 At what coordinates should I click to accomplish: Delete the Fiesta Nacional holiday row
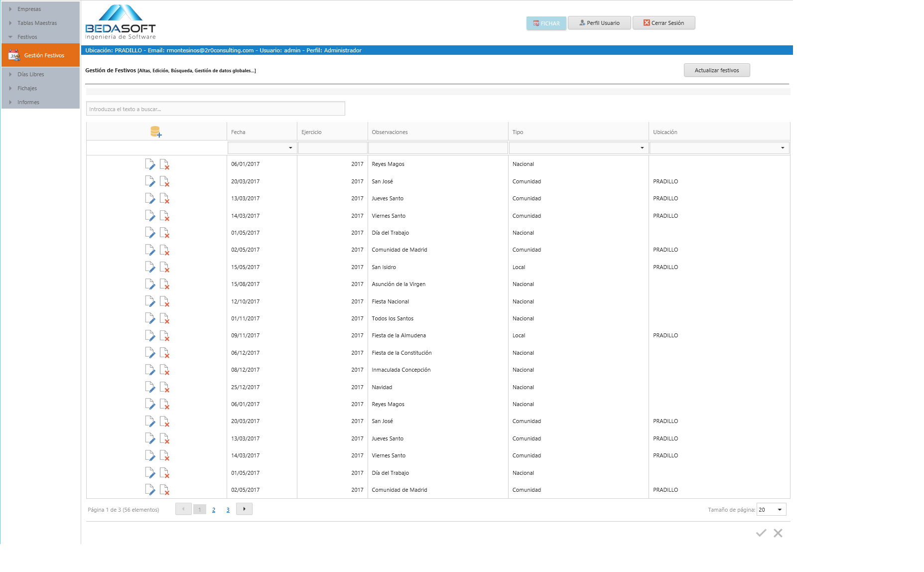click(164, 301)
